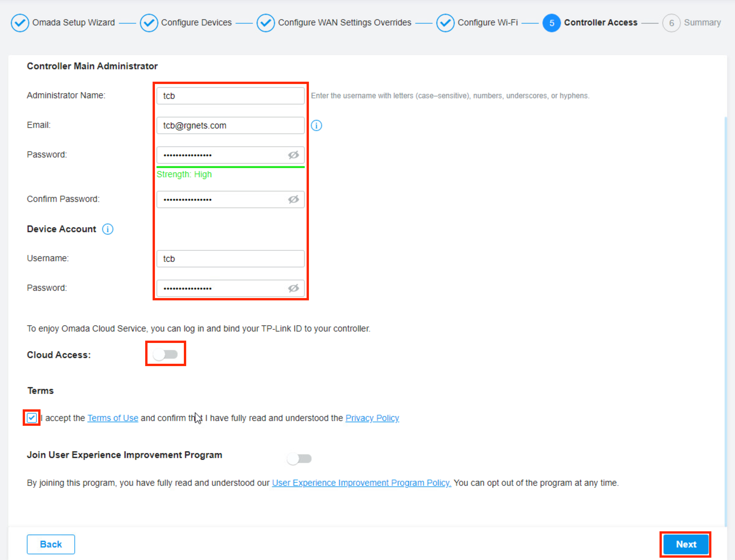Image resolution: width=735 pixels, height=560 pixels.
Task: Enable the Cloud Access toggle
Action: (165, 354)
